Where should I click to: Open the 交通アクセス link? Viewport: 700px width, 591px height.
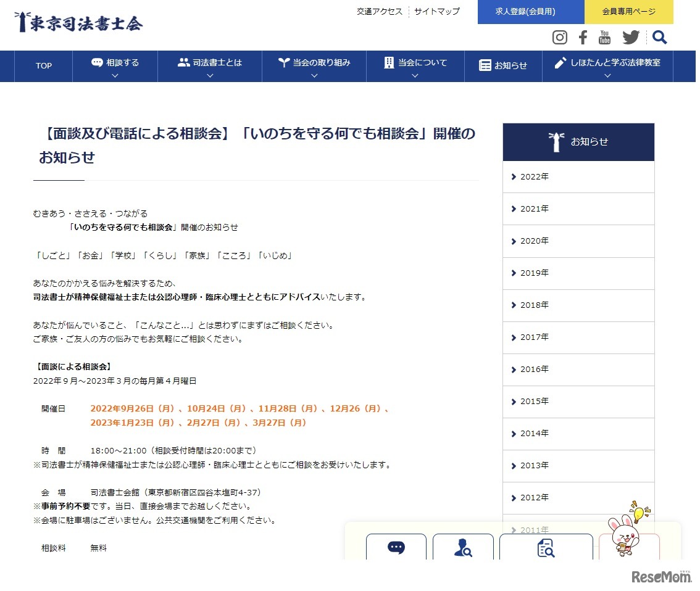click(x=378, y=11)
